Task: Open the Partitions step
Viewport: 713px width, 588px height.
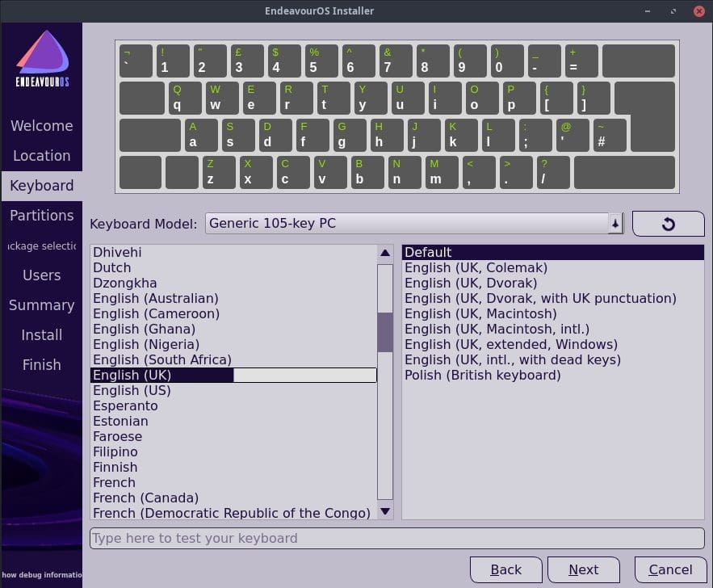Action: tap(42, 216)
